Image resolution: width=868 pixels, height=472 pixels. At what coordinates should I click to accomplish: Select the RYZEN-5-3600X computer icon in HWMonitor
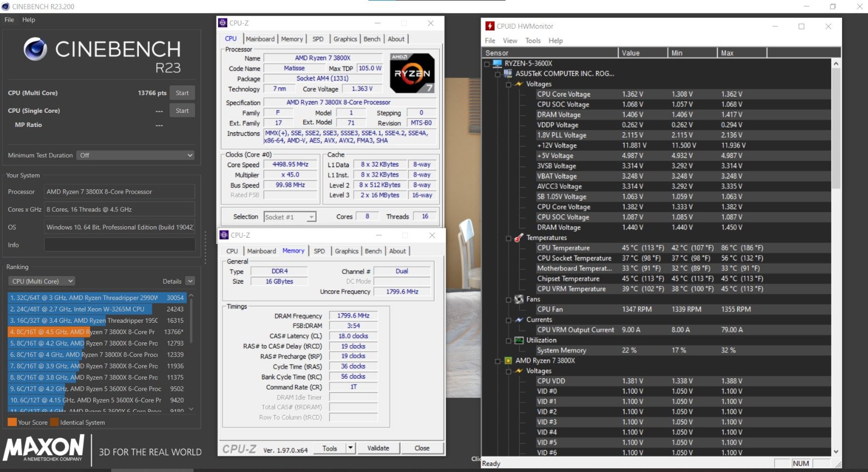tap(497, 63)
